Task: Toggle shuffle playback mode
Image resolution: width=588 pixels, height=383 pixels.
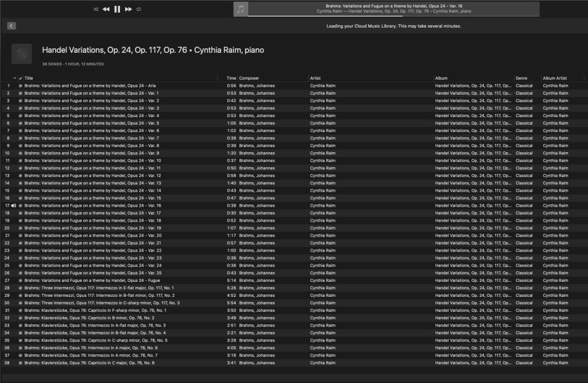Action: [x=95, y=9]
